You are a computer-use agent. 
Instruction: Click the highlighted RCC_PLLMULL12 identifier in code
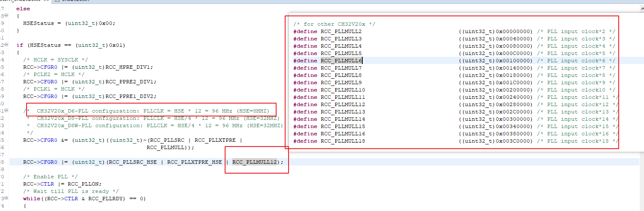pos(255,162)
